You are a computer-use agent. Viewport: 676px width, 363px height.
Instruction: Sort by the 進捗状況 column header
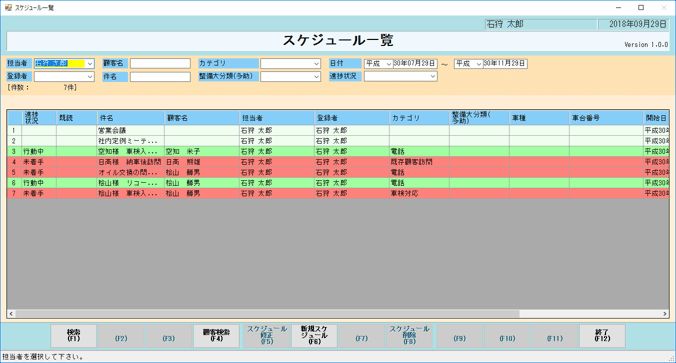pos(39,118)
